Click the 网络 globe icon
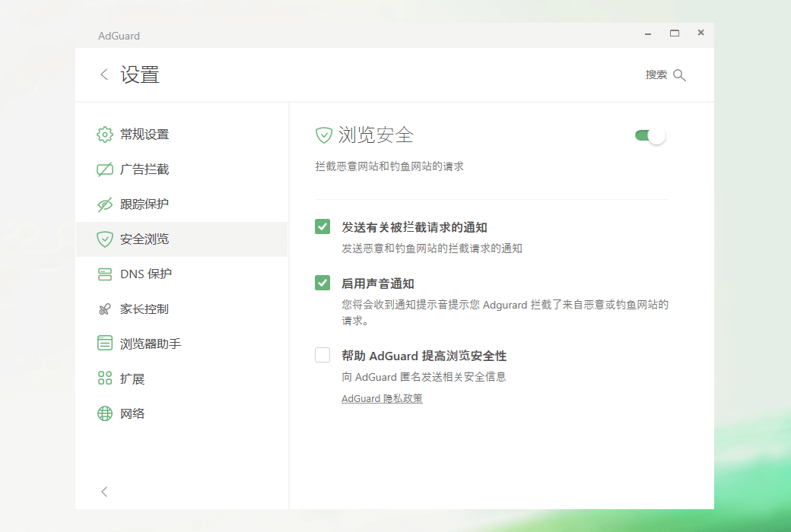 (104, 413)
